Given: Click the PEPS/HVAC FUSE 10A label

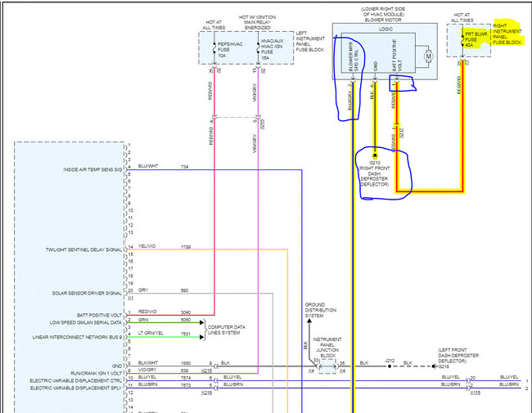Looking at the screenshot, I should pyautogui.click(x=230, y=50).
